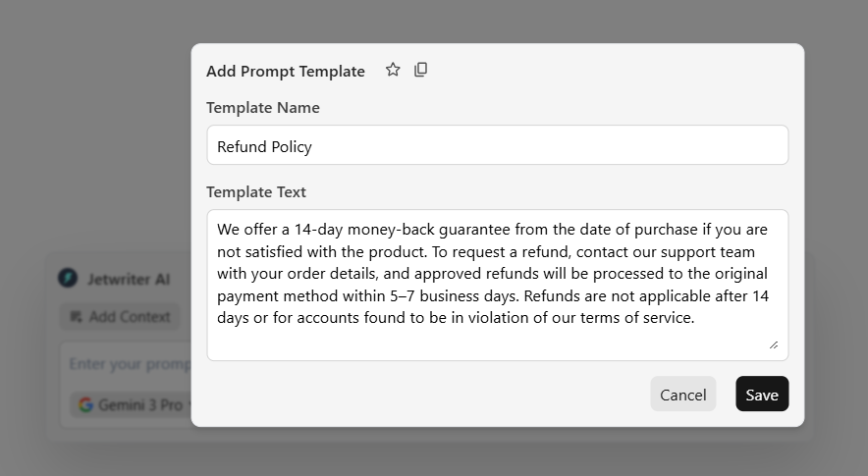Click the "Template Name" label
The image size is (868, 476).
[x=263, y=108]
